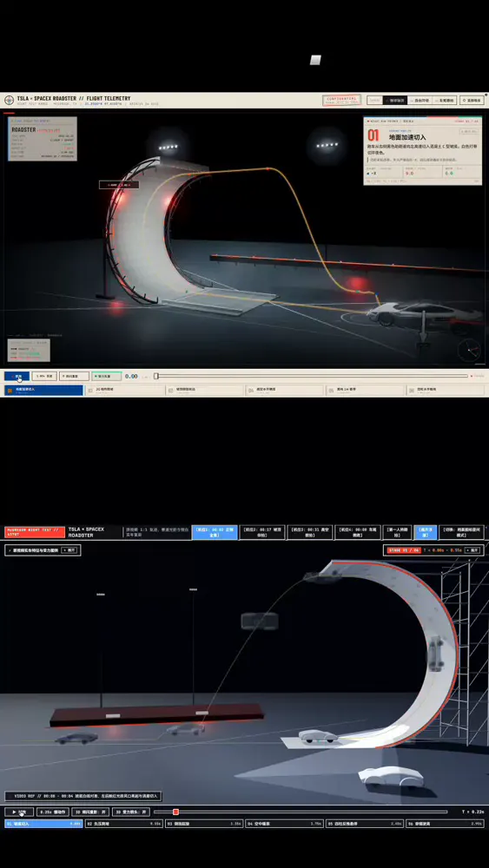Select stage tab 01 坡道切入 0.00s
The image size is (489, 868).
click(43, 824)
